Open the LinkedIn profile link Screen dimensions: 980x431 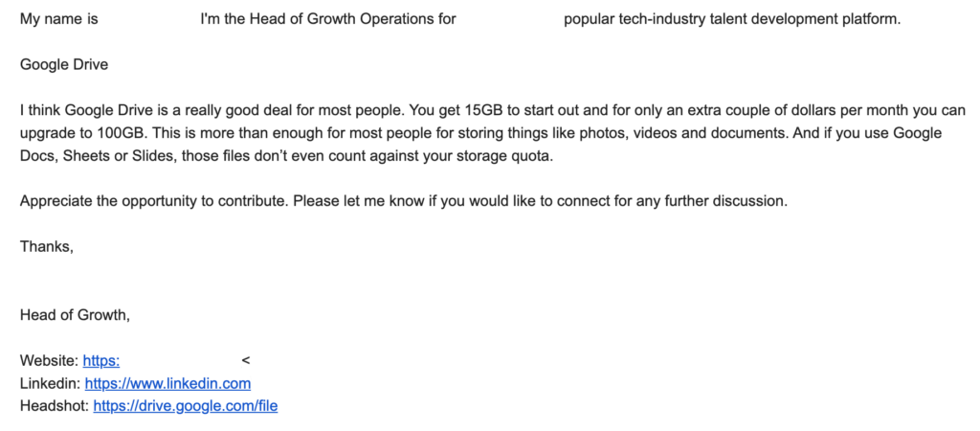167,383
